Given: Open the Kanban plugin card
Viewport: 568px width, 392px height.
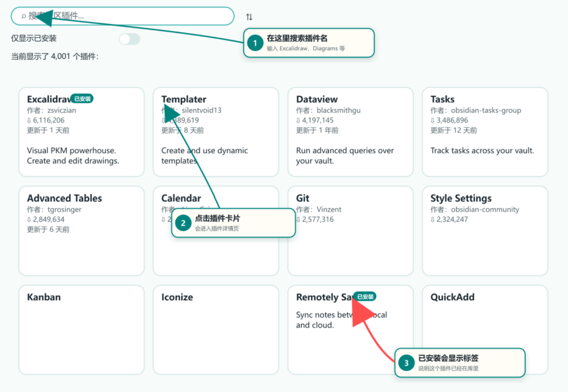Looking at the screenshot, I should click(82, 330).
